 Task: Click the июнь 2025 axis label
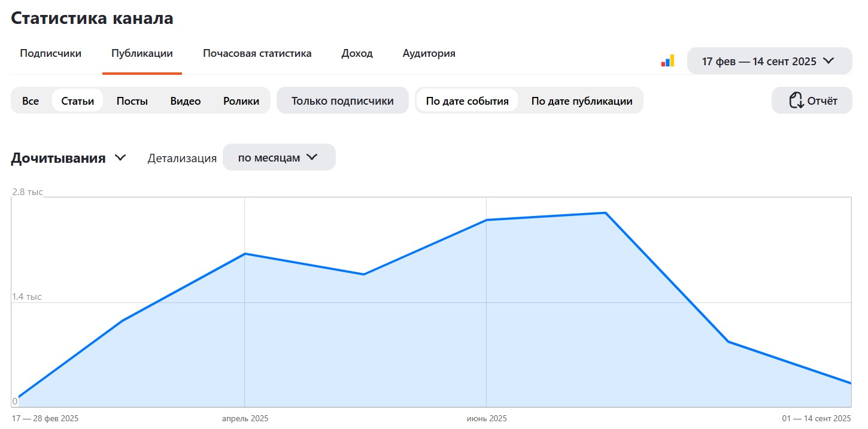pos(486,418)
